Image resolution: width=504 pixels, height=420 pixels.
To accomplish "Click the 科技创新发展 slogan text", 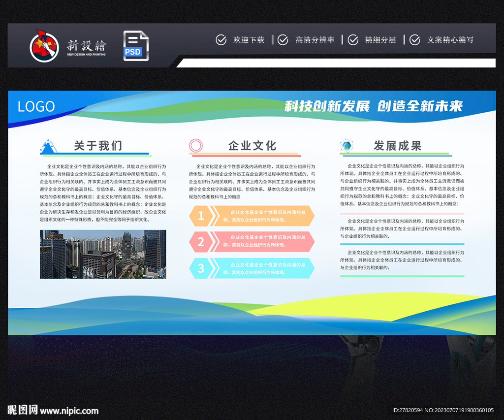I will 327,106.
